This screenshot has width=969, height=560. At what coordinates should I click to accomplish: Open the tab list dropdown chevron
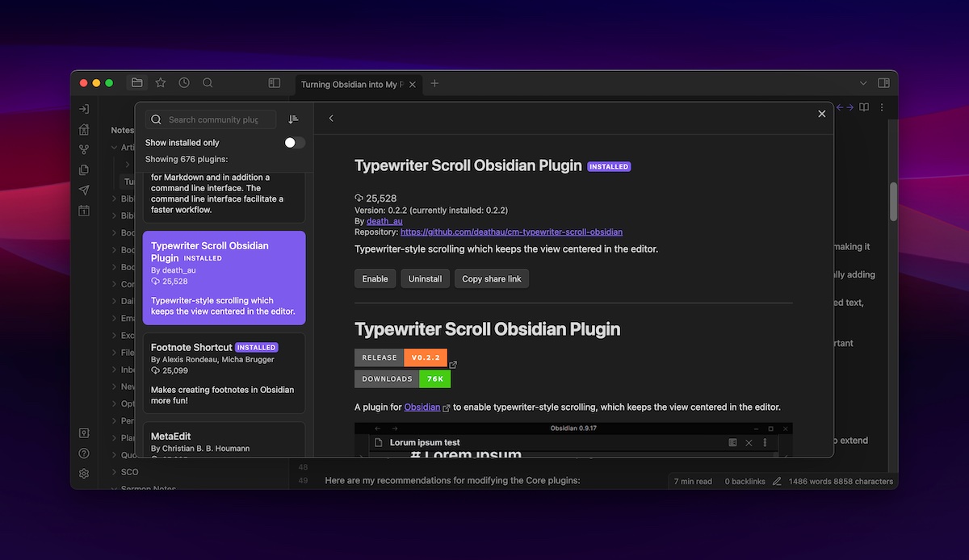[863, 83]
